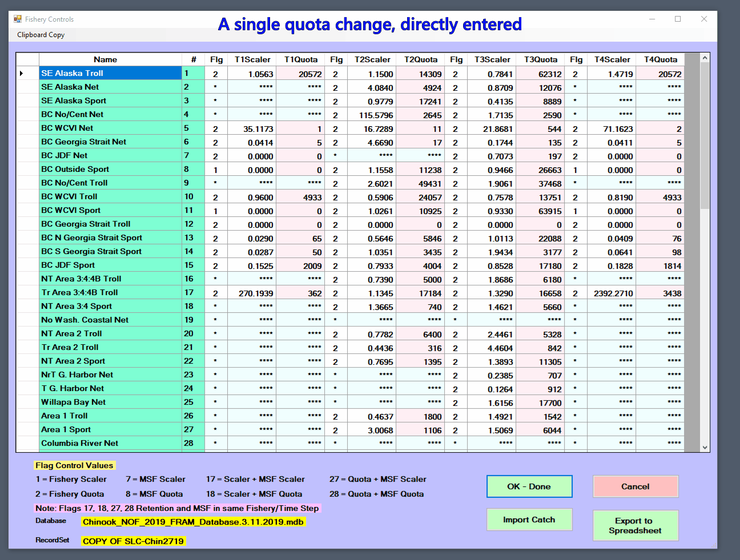740x560 pixels.
Task: Click T1Scaler value 270.1939
Action: coord(252,293)
